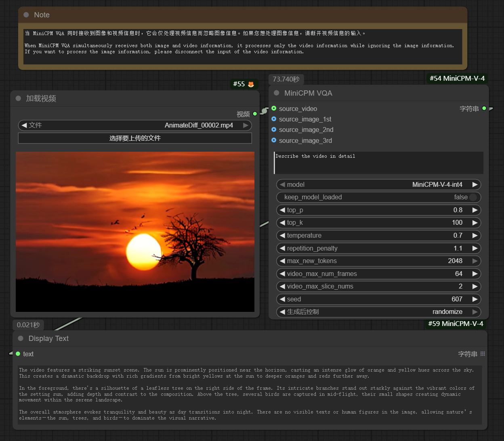The height and width of the screenshot is (441, 504).
Task: Click the source_video input socket
Action: click(x=274, y=109)
